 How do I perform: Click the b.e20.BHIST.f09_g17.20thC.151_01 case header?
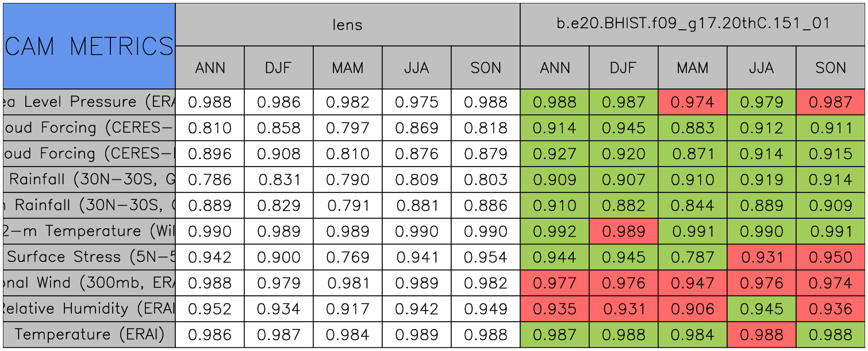click(x=693, y=24)
